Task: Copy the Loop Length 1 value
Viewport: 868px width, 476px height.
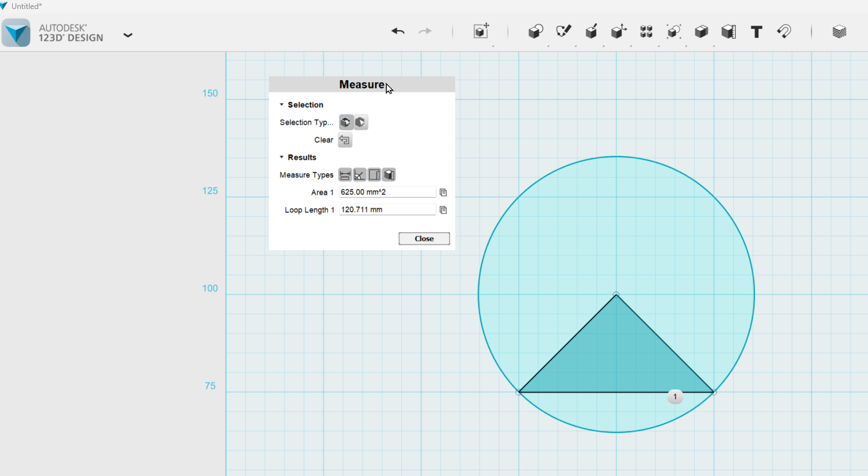Action: pyautogui.click(x=443, y=210)
